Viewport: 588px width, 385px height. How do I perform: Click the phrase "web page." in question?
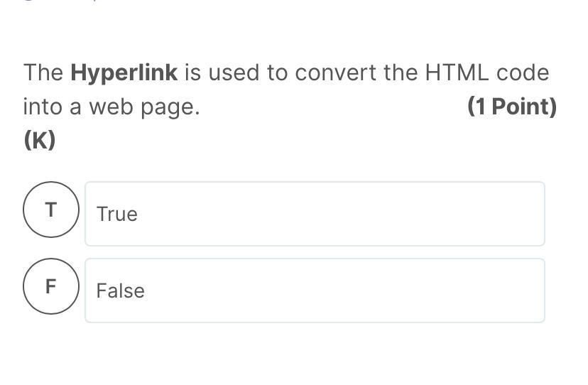(x=144, y=107)
